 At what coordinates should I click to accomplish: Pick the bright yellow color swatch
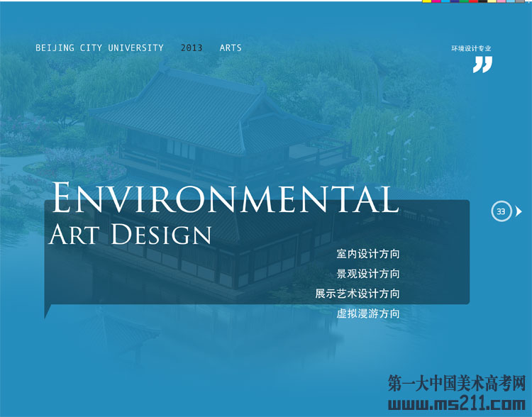click(x=427, y=1)
